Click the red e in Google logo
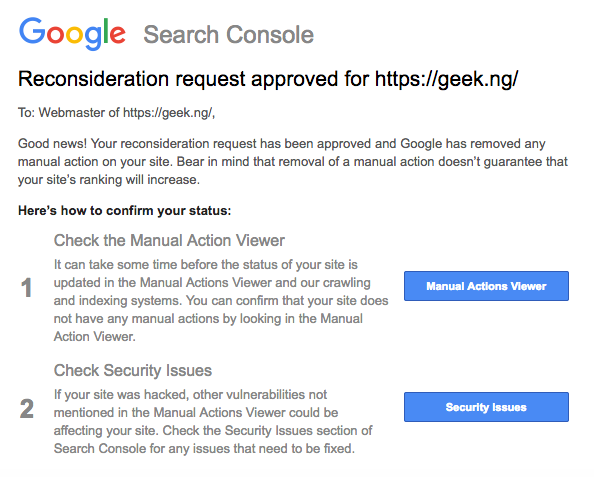594x477 pixels. point(117,34)
